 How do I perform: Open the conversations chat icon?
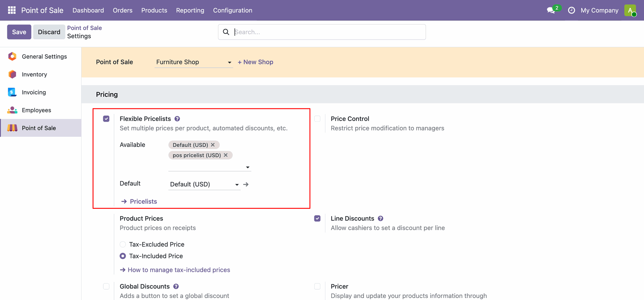[551, 10]
